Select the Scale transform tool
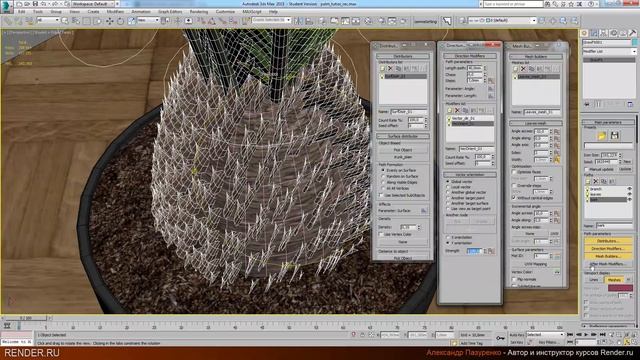 click(131, 21)
